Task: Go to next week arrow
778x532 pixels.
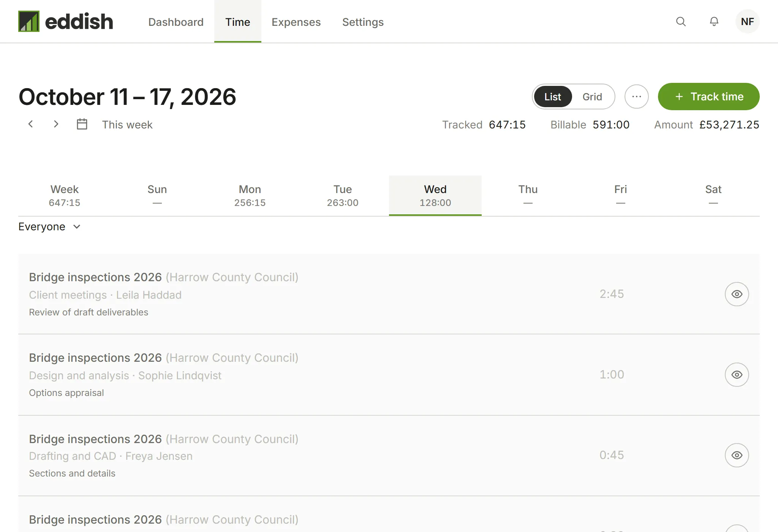Action: tap(56, 124)
